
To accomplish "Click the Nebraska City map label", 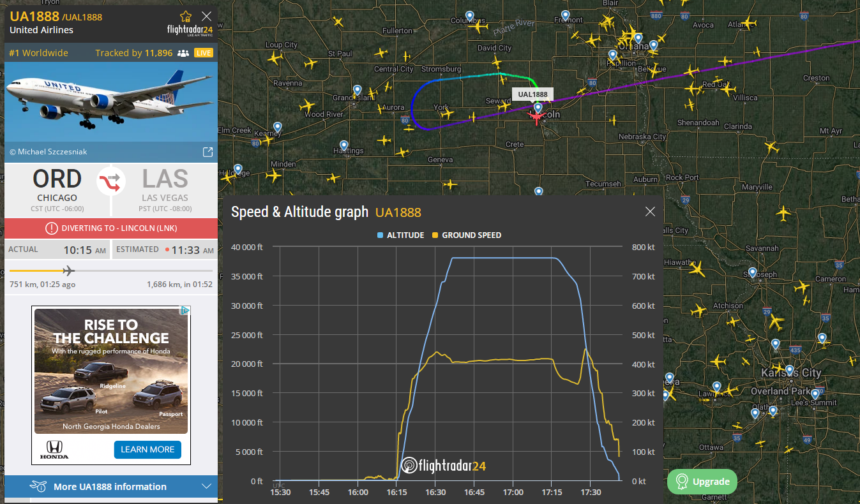I will tap(642, 137).
